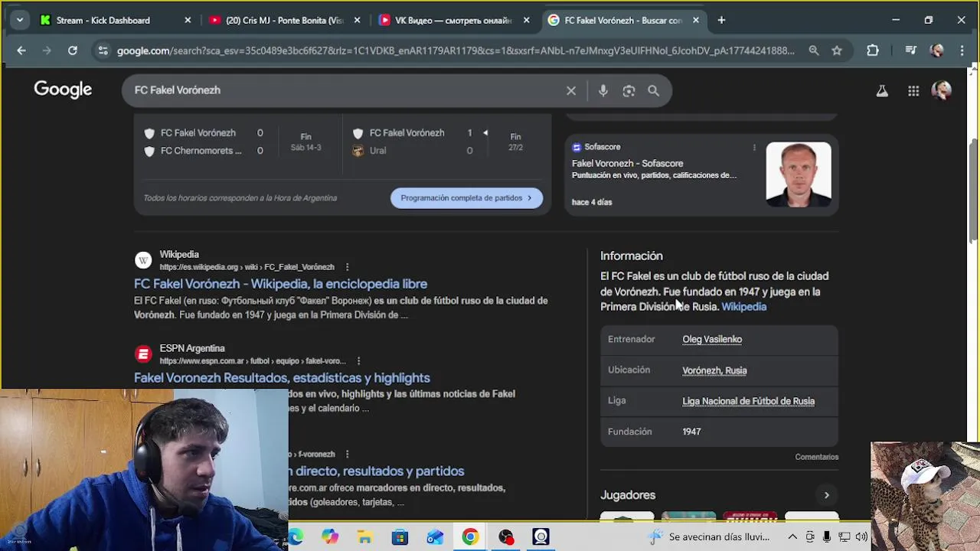
Task: Open the Chrome profile avatar
Action: [x=937, y=51]
